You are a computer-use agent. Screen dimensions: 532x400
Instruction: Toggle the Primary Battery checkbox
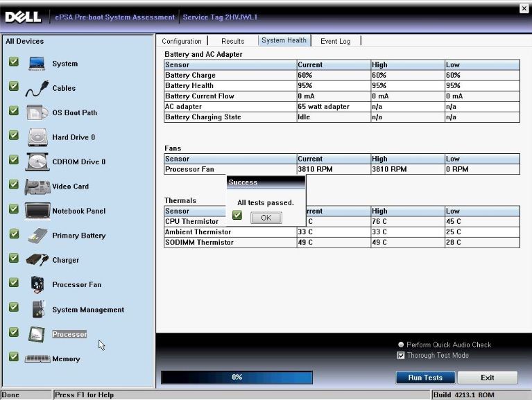click(14, 234)
